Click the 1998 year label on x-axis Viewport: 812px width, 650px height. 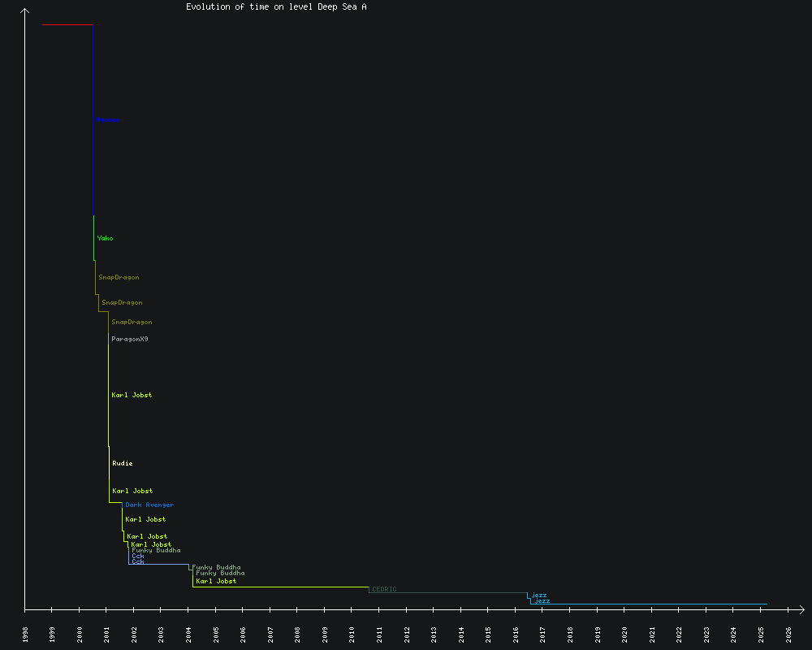(x=25, y=635)
